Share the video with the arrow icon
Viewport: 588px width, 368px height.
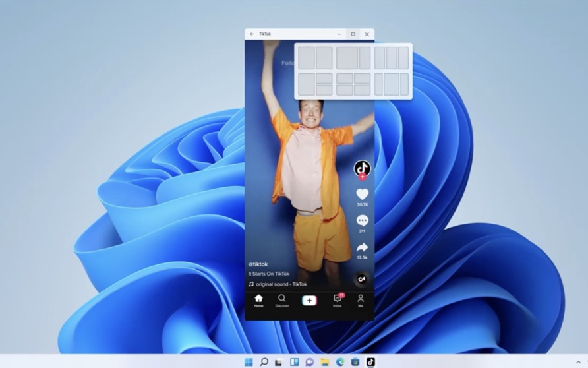(x=363, y=247)
